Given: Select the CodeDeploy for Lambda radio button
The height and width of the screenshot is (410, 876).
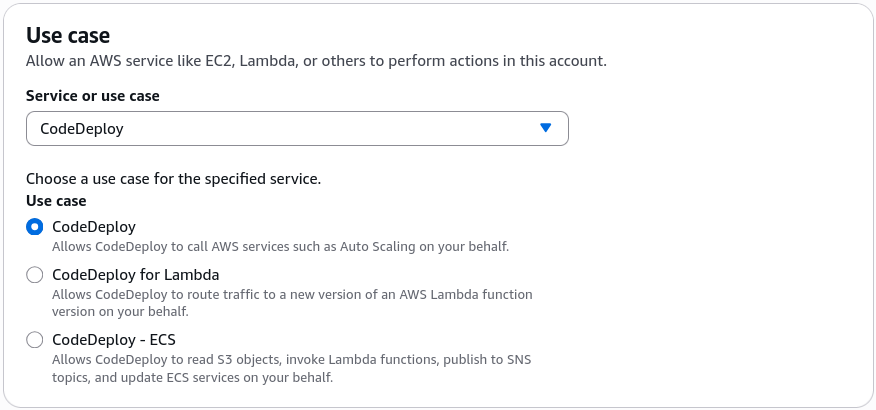Looking at the screenshot, I should pos(35,275).
